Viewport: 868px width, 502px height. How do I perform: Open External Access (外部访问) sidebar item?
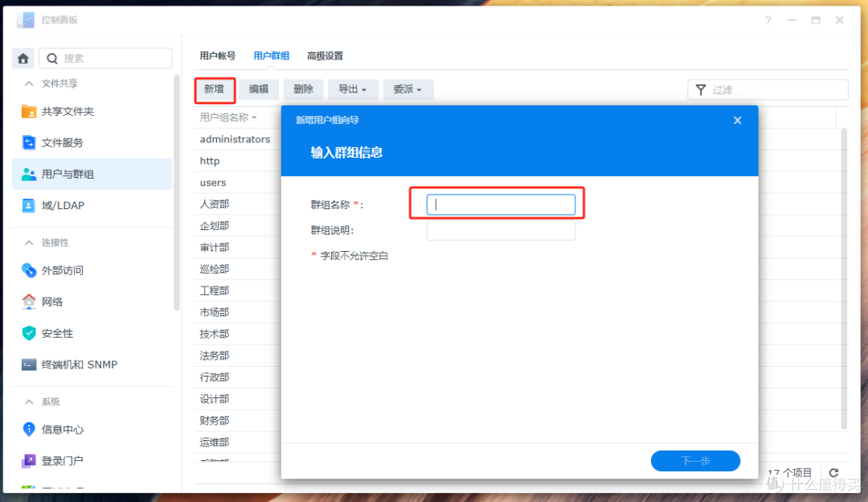(92, 270)
